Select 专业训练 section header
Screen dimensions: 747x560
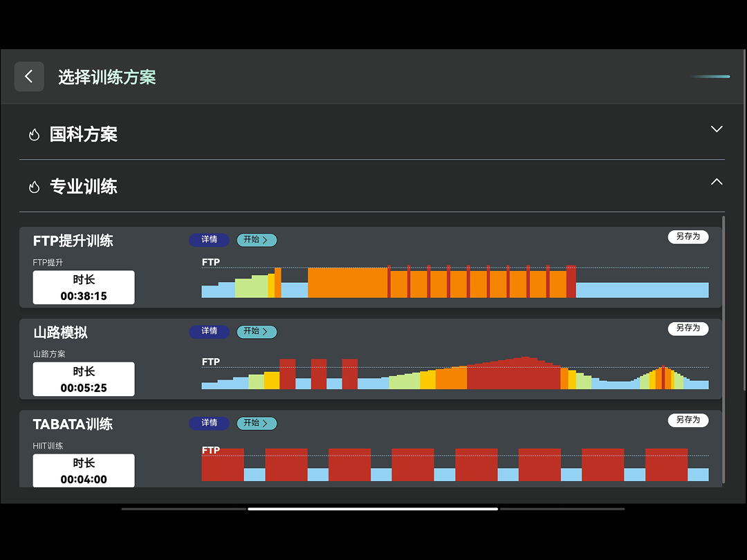[x=84, y=187]
